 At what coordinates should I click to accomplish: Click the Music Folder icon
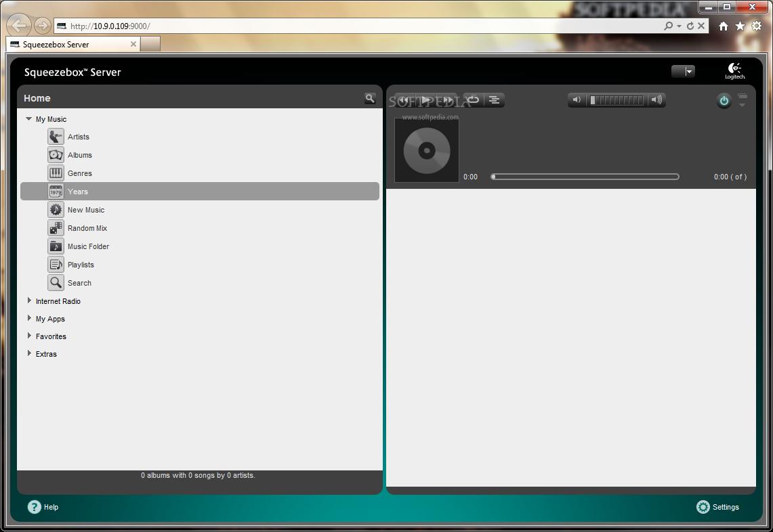click(56, 246)
